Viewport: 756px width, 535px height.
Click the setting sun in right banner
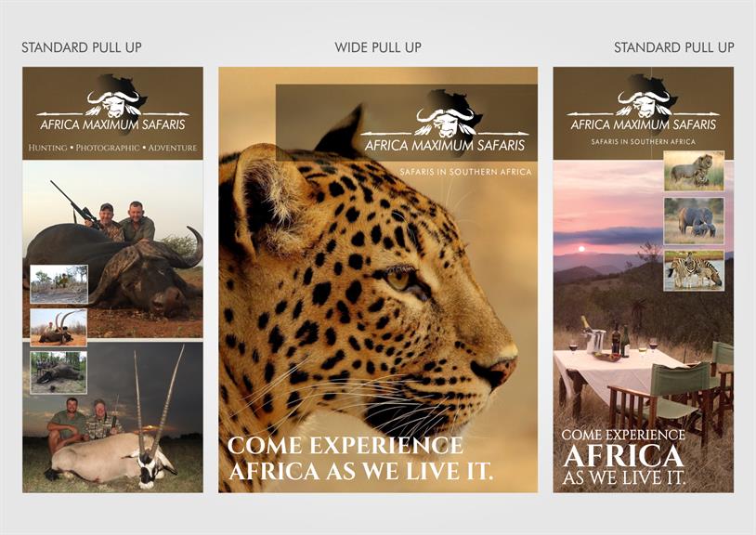tap(582, 249)
